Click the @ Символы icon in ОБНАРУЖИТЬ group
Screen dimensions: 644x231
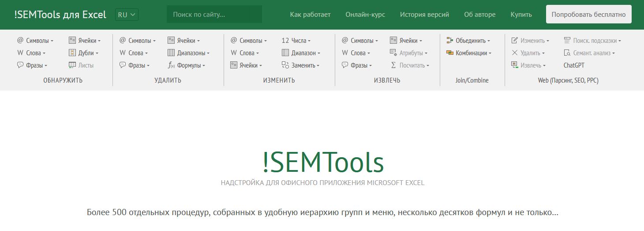point(20,41)
